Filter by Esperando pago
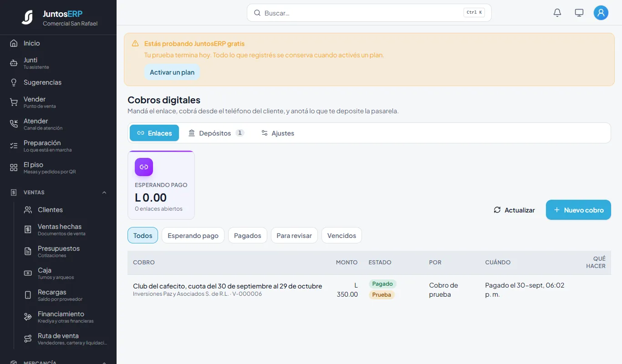Screen dimensions: 622x364 pos(193,235)
